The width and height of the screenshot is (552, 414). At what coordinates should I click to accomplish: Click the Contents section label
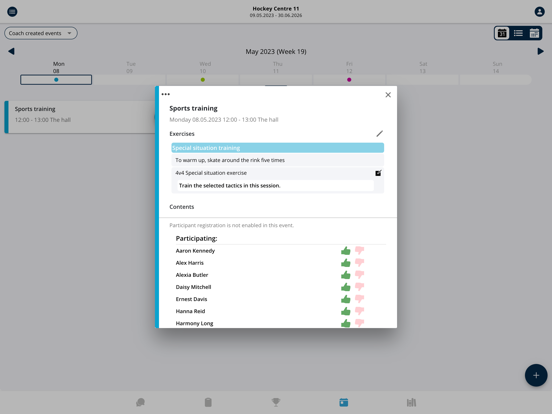[x=182, y=207]
